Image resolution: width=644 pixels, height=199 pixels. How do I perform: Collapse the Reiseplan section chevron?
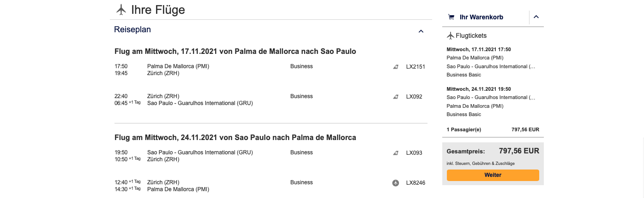tap(421, 31)
